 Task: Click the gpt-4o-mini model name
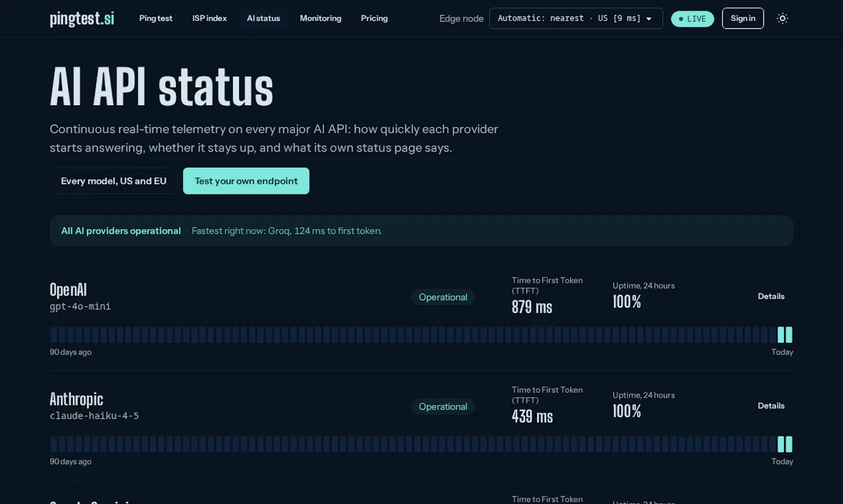coord(80,307)
